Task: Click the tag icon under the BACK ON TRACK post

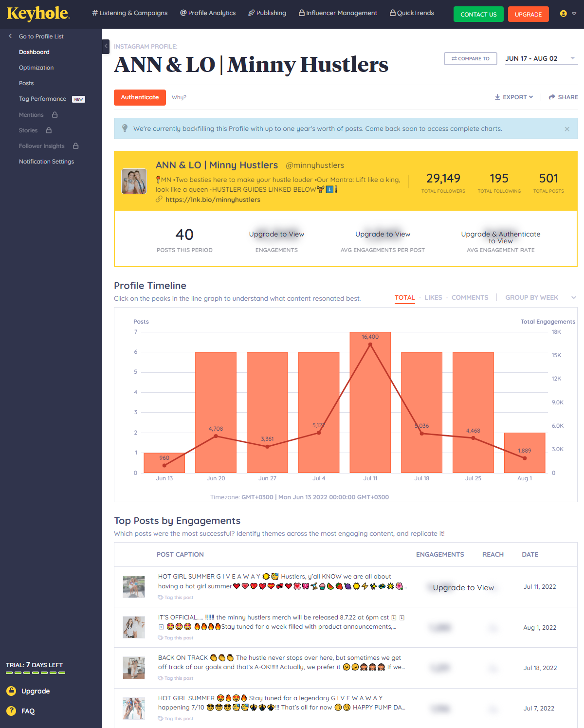Action: (x=161, y=678)
